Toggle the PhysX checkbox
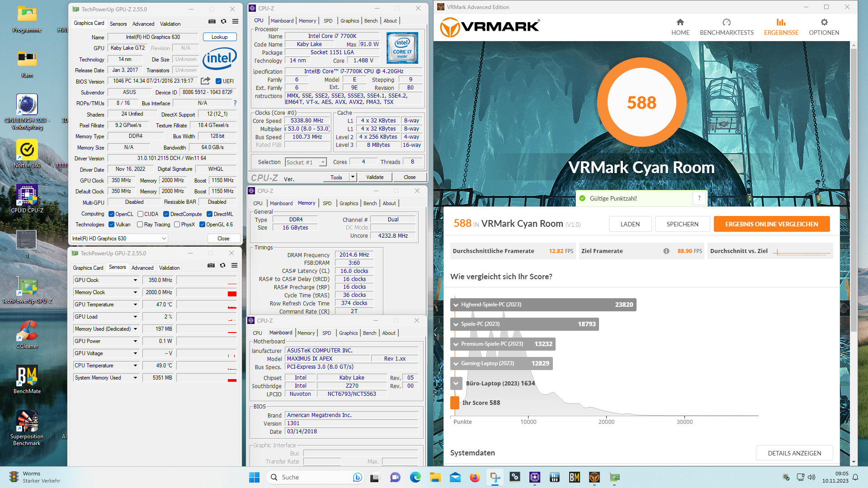868x488 pixels. coord(177,225)
